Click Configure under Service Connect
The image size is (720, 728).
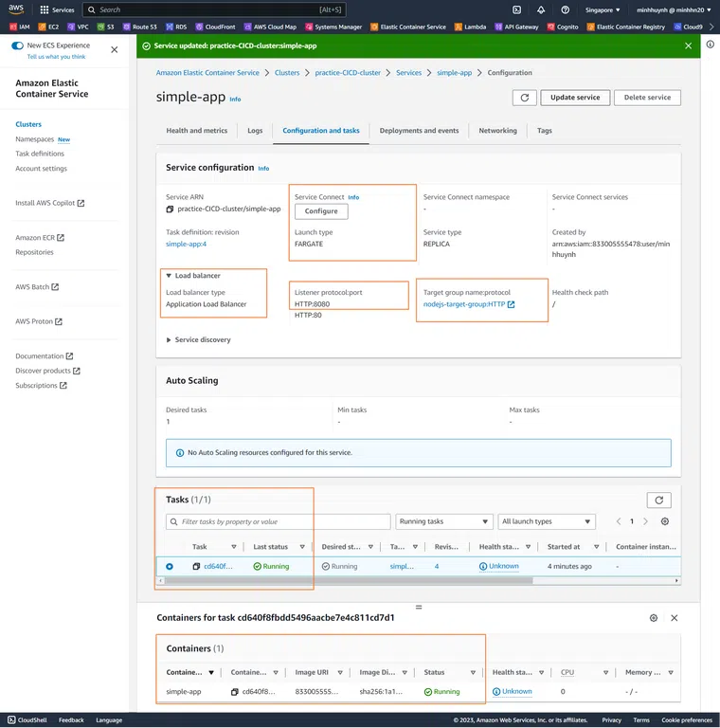pyautogui.click(x=321, y=211)
